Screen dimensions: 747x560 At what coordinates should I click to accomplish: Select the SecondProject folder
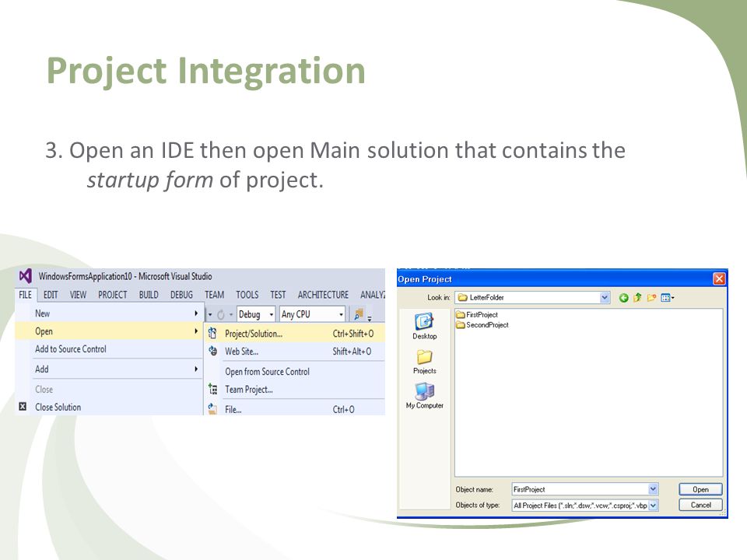coord(482,325)
